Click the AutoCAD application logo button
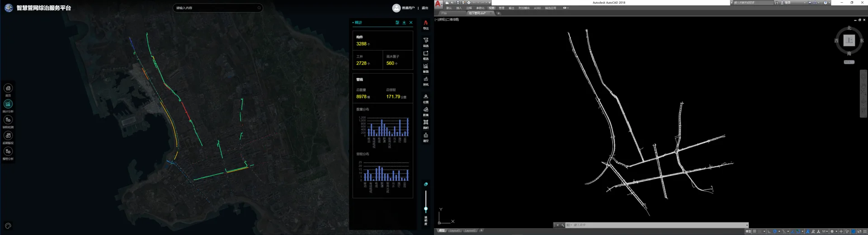The image size is (868, 235). [x=439, y=4]
